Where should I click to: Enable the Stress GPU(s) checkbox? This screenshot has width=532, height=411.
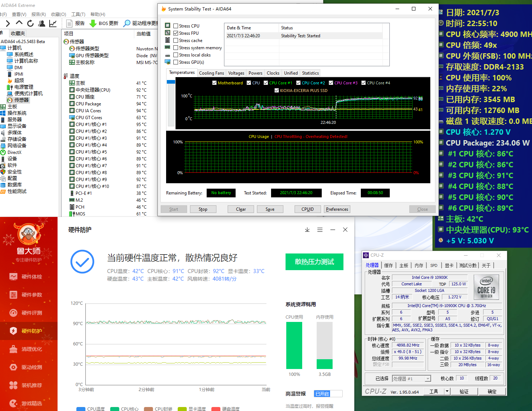(176, 62)
